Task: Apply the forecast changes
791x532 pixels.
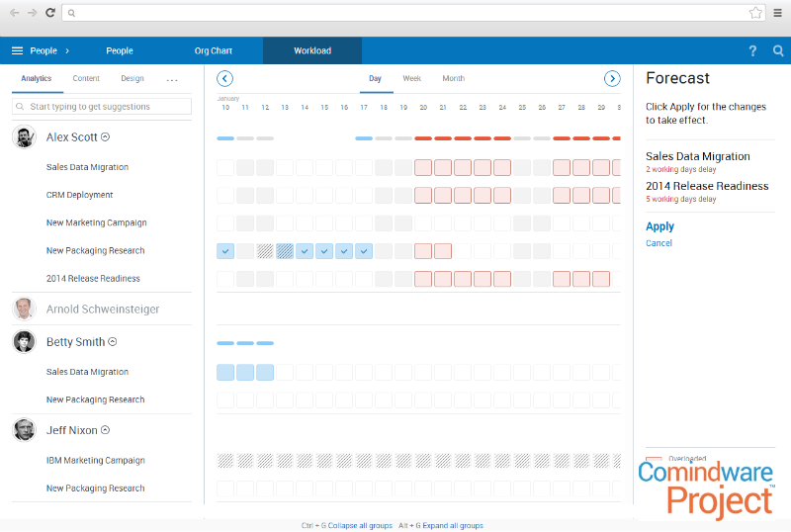Action: coord(659,226)
